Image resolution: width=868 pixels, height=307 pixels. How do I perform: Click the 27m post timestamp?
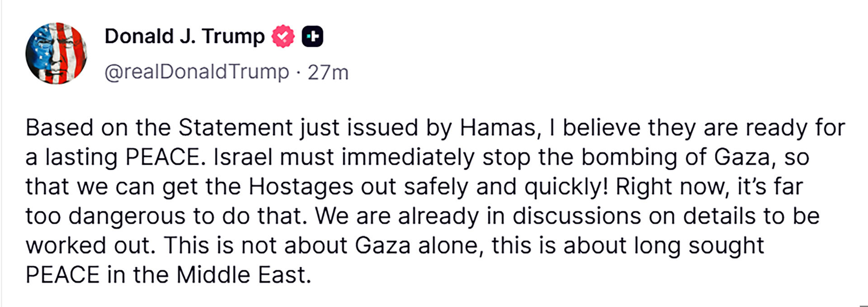(x=328, y=72)
